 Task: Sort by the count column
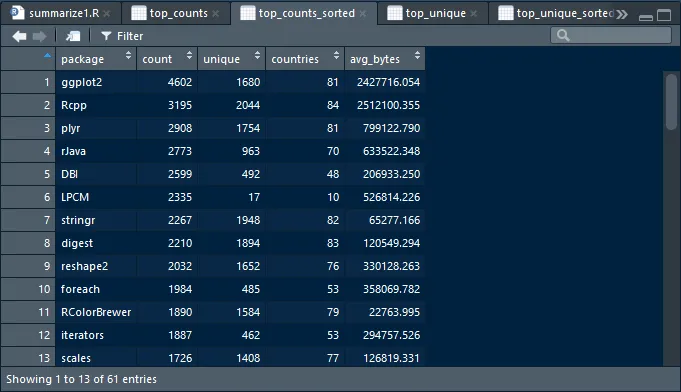point(167,59)
